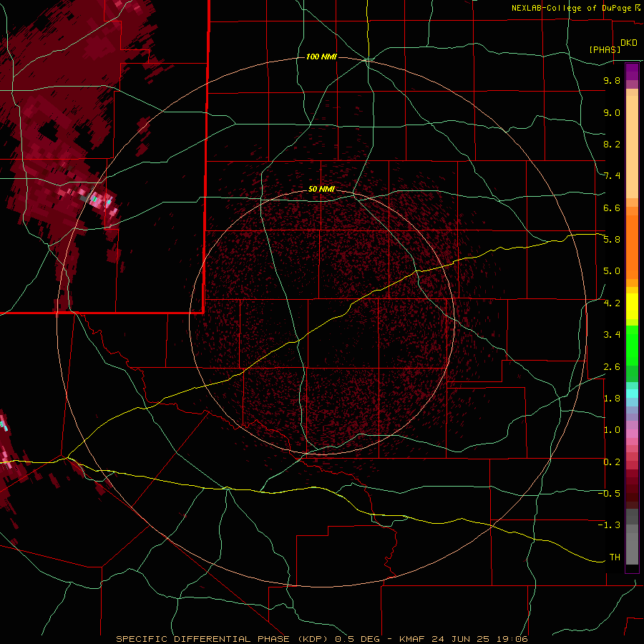Click the 2.6 value on color scale
Image resolution: width=644 pixels, height=644 pixels.
612,367
